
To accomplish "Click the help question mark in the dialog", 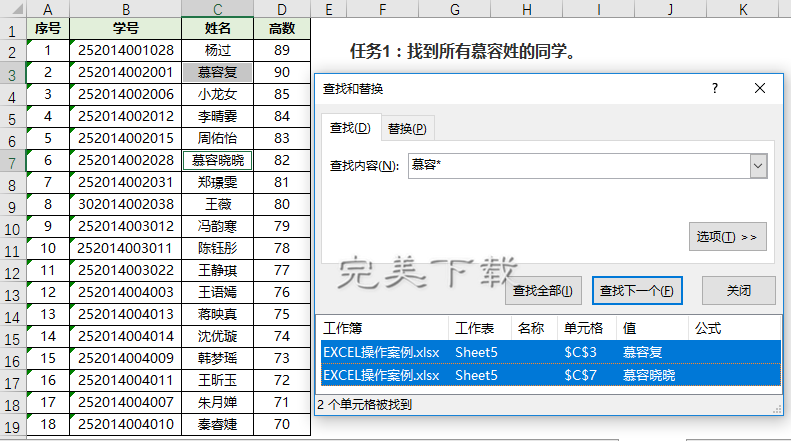I will pos(715,88).
